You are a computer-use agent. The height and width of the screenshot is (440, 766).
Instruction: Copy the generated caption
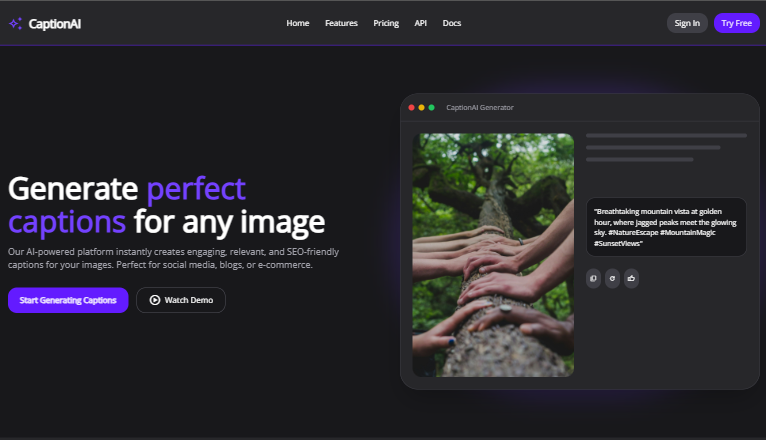point(593,278)
